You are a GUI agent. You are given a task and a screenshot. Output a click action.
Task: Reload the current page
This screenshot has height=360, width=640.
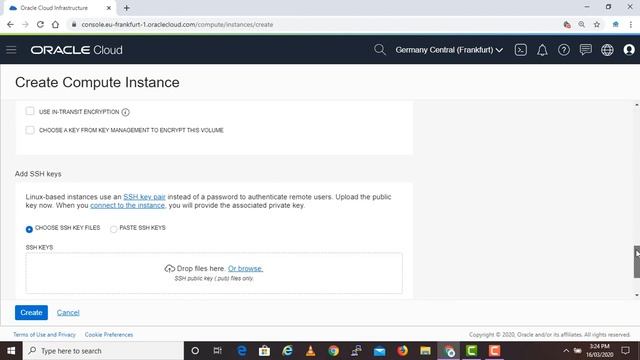pyautogui.click(x=40, y=24)
